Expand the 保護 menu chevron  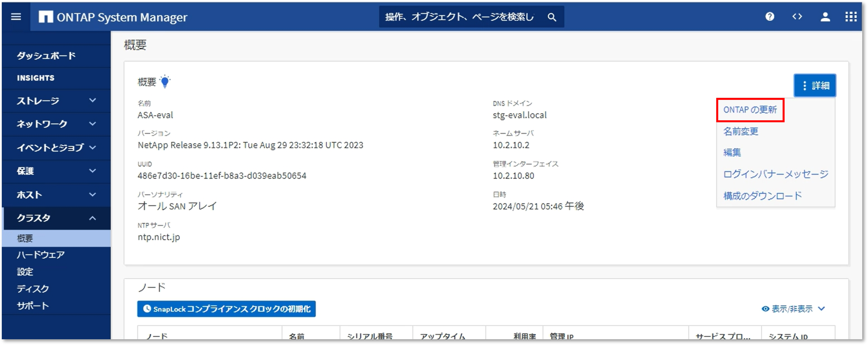click(92, 171)
